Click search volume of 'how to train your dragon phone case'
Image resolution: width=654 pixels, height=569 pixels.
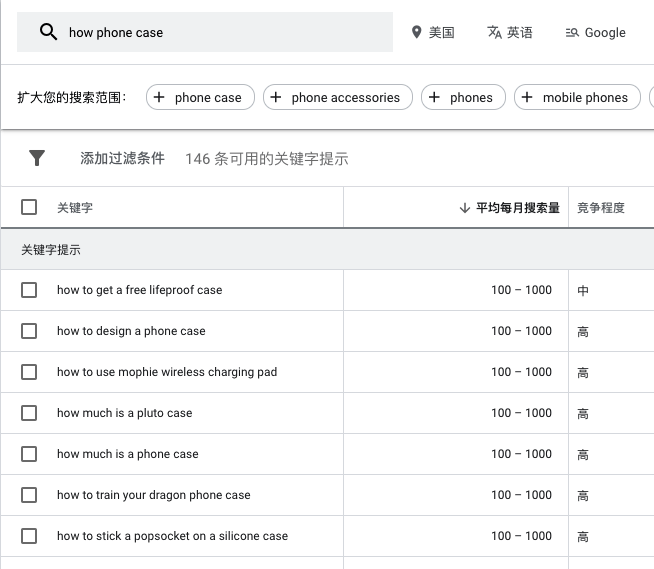coord(521,495)
